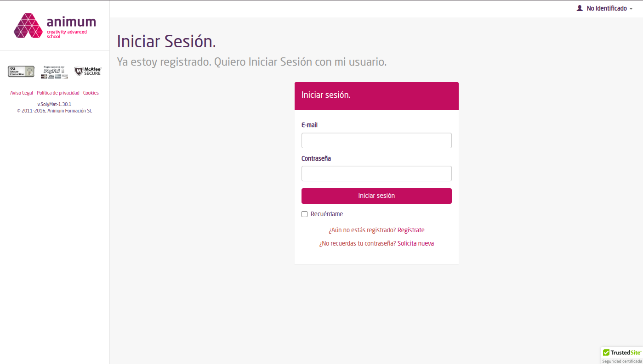Screen dimensions: 643x364
Task: Click the PayPal payment badge
Action: [x=54, y=72]
